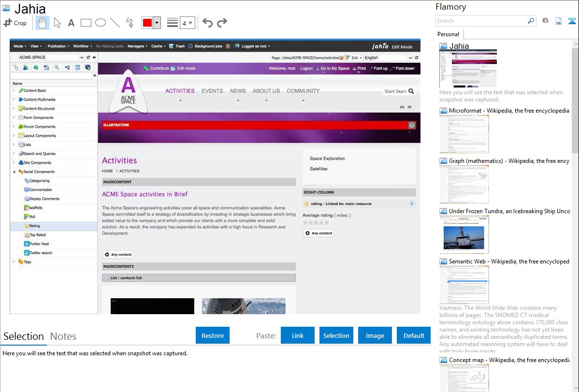
Task: Activate the hand pan tool
Action: 42,23
